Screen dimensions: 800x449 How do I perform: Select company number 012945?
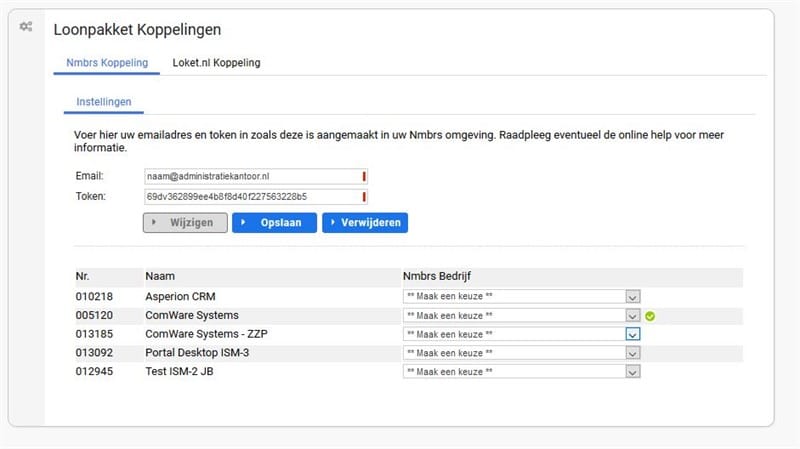(x=94, y=371)
